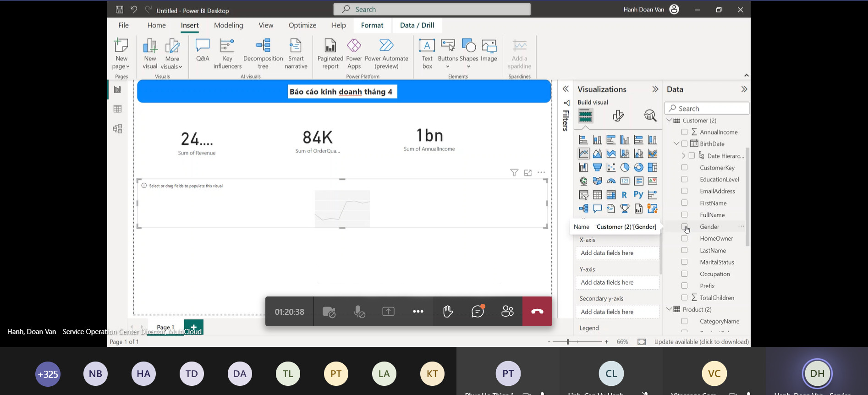Collapse the Customer (2) table
The image size is (868, 395).
point(669,121)
